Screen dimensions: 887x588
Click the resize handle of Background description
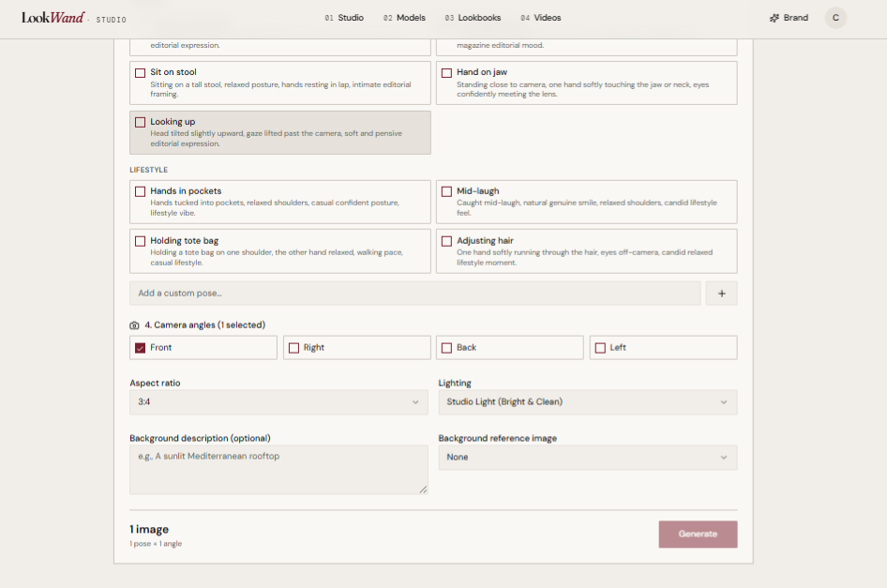423,490
